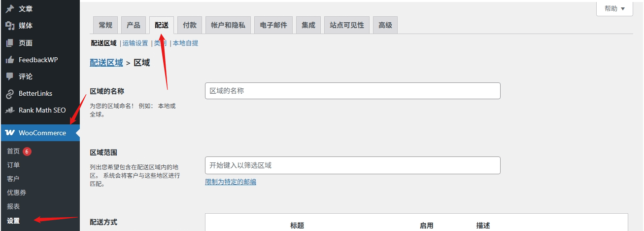Open the 站点可见性 tab
The width and height of the screenshot is (644, 231).
(x=347, y=25)
